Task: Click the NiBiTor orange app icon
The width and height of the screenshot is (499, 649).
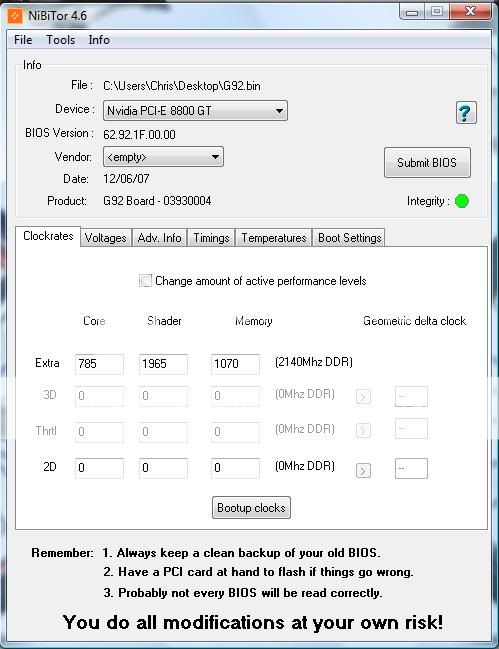Action: click(x=15, y=16)
